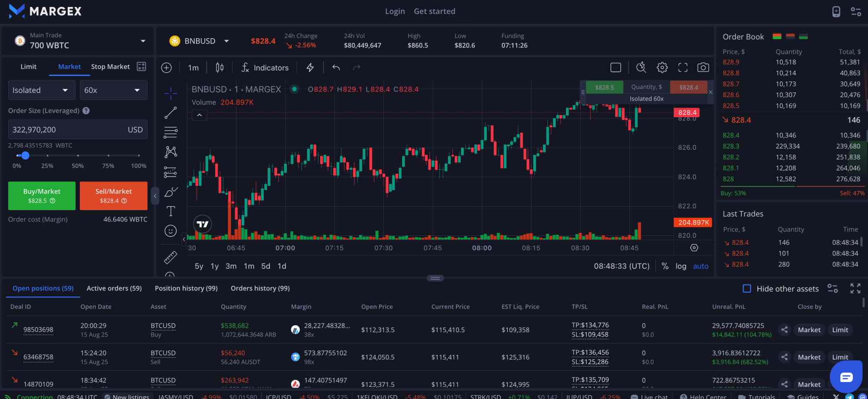The height and width of the screenshot is (399, 868).
Task: Undo the last chart action
Action: click(x=335, y=67)
